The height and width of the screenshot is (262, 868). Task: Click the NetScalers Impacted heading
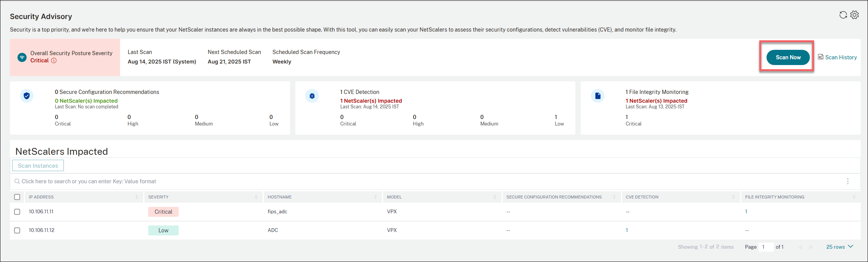(x=62, y=151)
